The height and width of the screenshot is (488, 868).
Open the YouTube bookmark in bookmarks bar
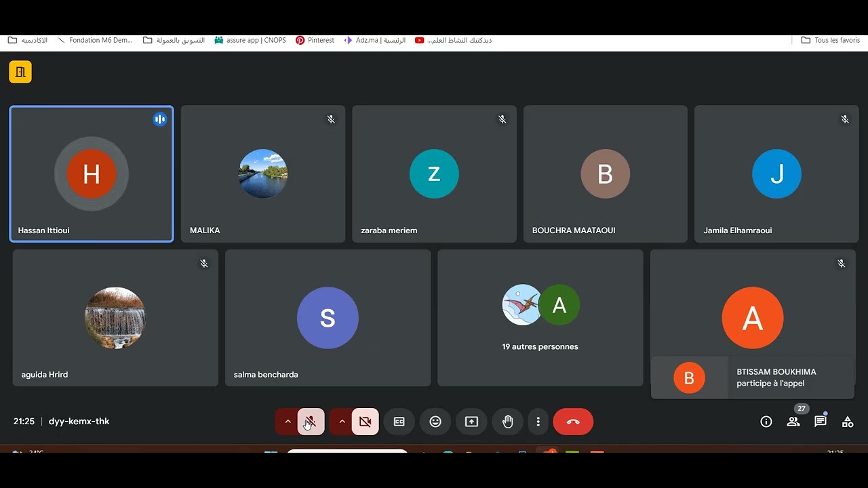click(453, 41)
